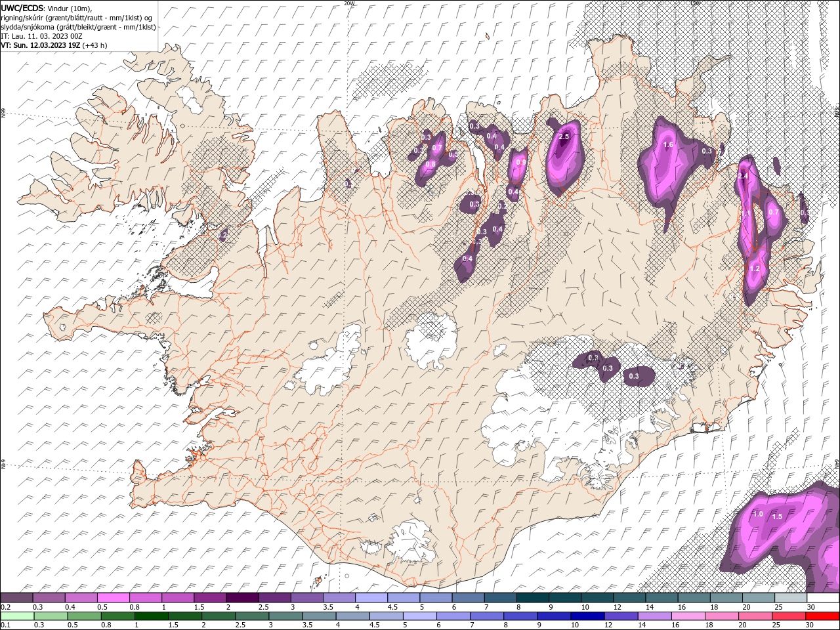The height and width of the screenshot is (630, 840).
Task: Click the 'rigning/skúrir' legend description line
Action: (x=77, y=17)
